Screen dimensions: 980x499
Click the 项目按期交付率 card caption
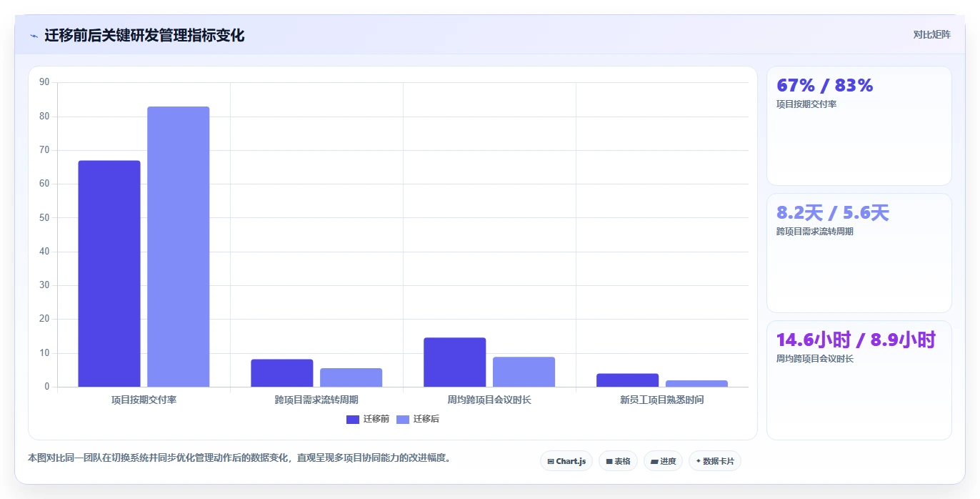tap(806, 104)
